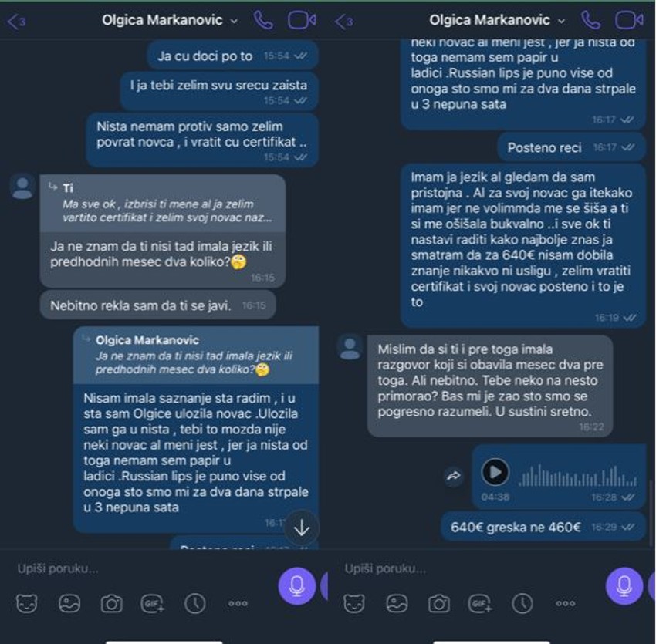
Task: Open camera icon in left chat toolbar
Action: [111, 603]
